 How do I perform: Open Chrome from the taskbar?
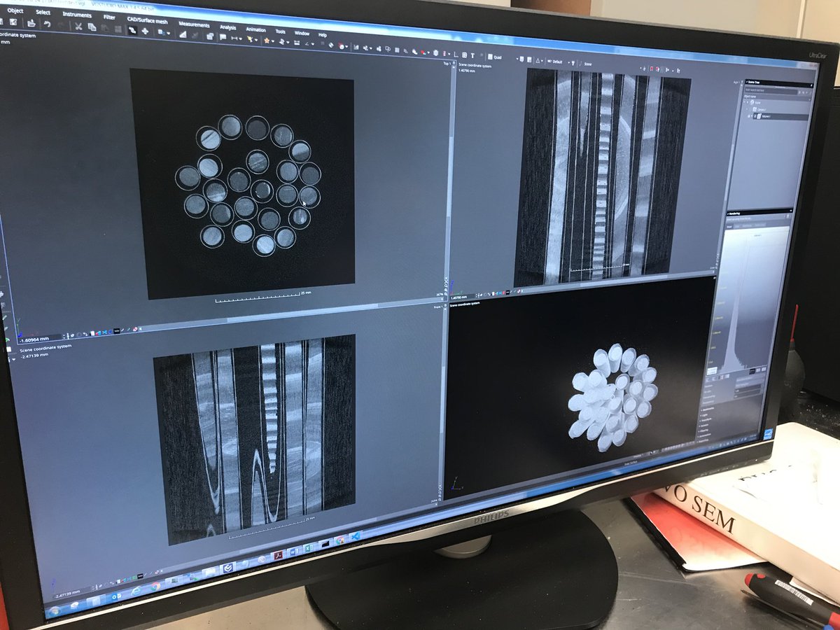click(155, 587)
